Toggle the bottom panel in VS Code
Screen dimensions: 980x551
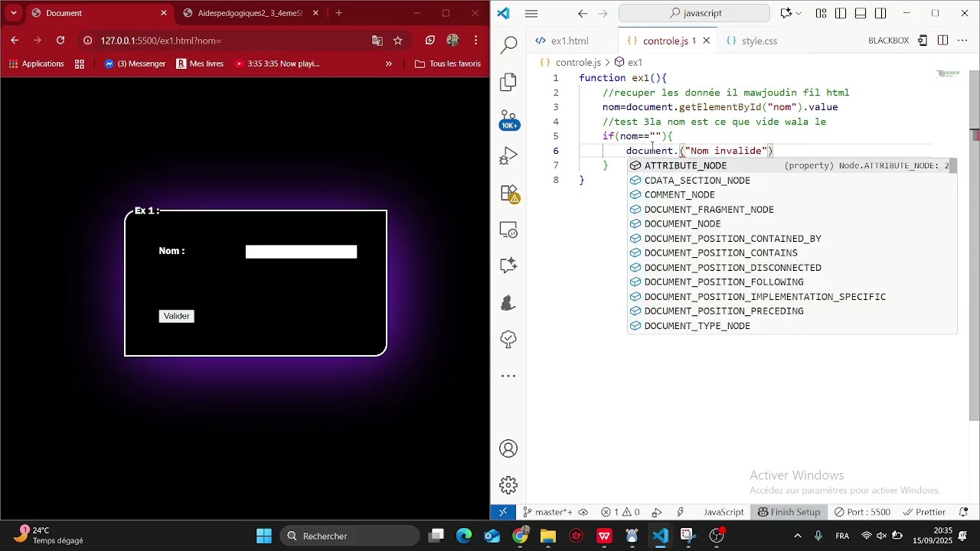click(x=861, y=13)
